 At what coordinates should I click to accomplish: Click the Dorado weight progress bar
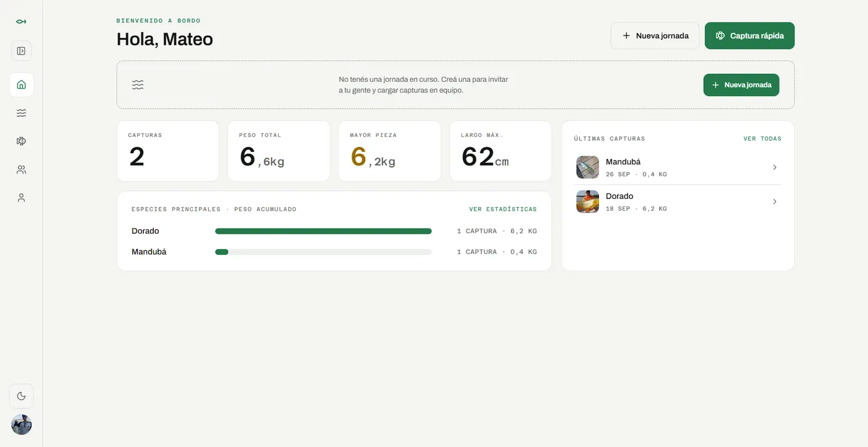pos(323,231)
